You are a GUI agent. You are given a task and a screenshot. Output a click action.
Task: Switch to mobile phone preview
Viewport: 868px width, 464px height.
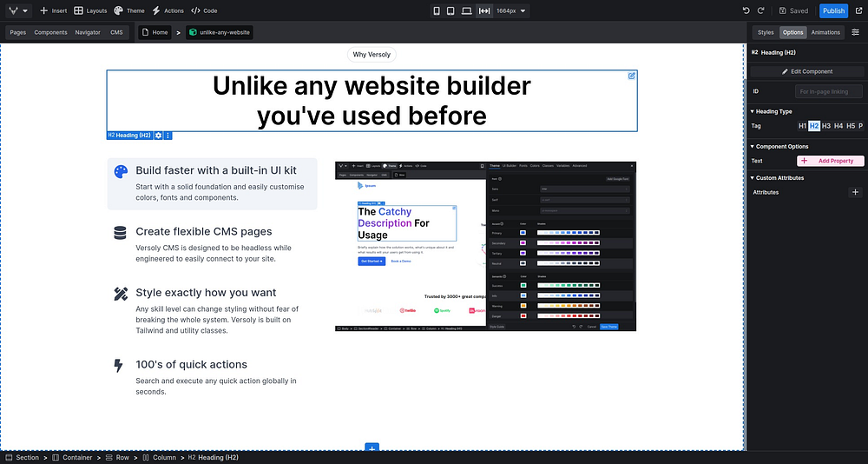pyautogui.click(x=437, y=10)
